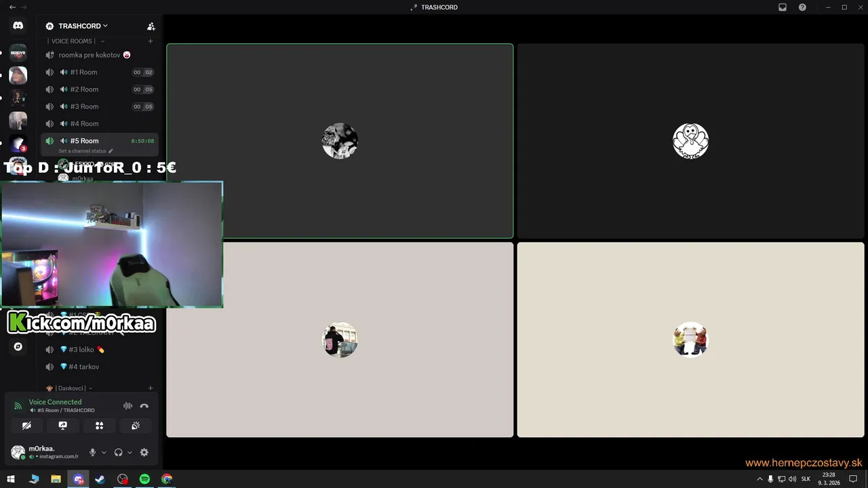Open the BERDYR server icon
Image resolution: width=868 pixels, height=488 pixels.
18,53
